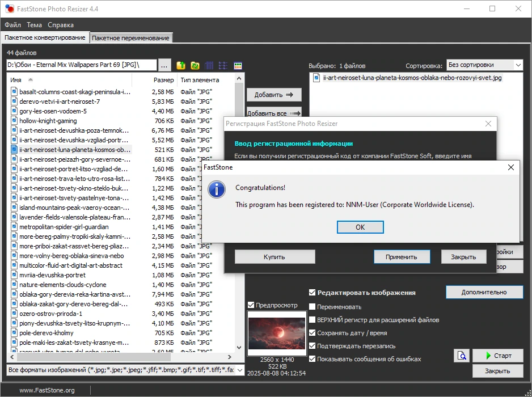This screenshot has width=532, height=397.
Task: Click the Добавить все button
Action: [274, 113]
